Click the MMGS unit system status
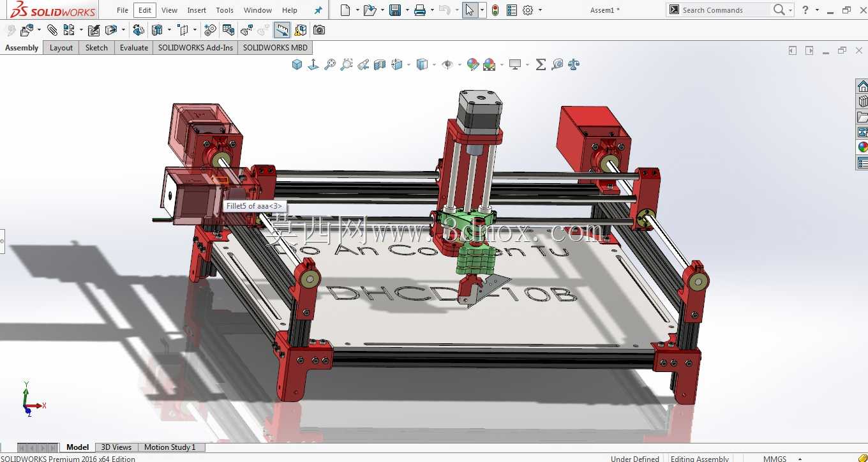Image resolution: width=868 pixels, height=462 pixels. 775,459
